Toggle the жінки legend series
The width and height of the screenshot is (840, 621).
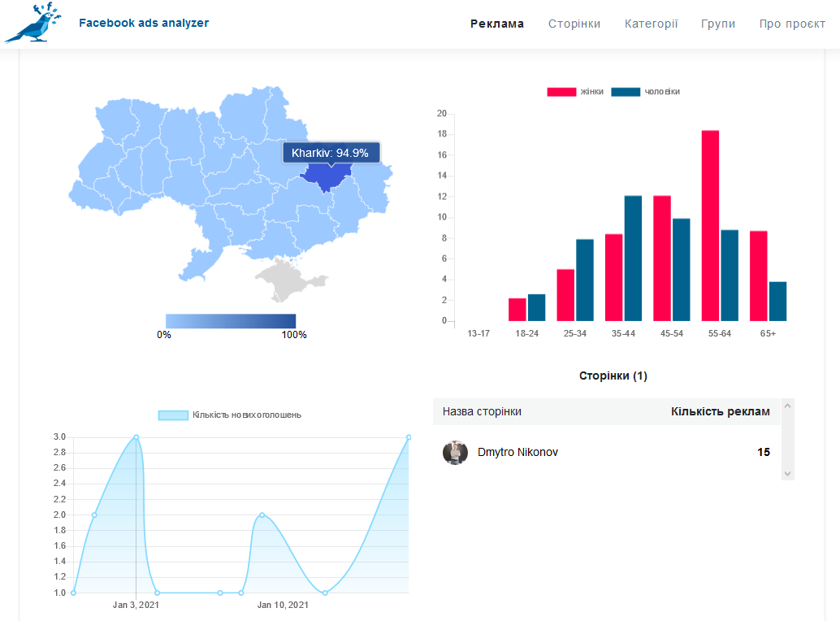coord(575,92)
